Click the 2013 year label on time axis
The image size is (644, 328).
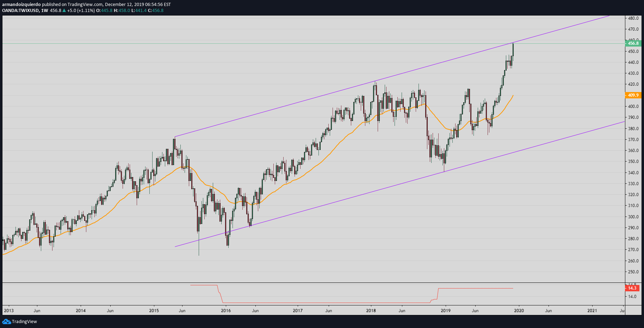pos(8,311)
